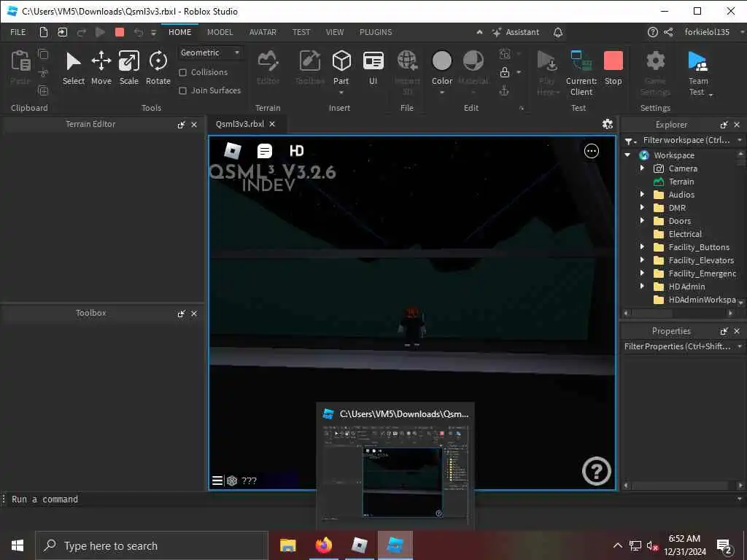Open the help question icon in title ribbon

pyautogui.click(x=653, y=32)
